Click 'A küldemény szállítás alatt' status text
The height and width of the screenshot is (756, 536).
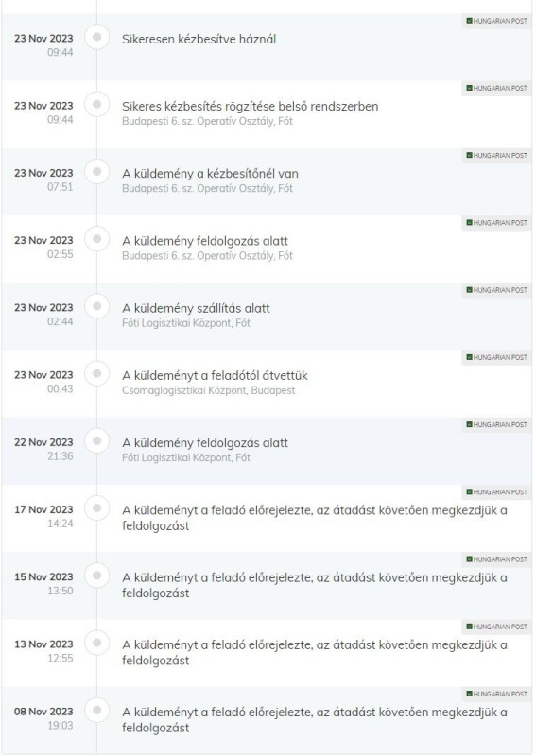click(x=196, y=309)
